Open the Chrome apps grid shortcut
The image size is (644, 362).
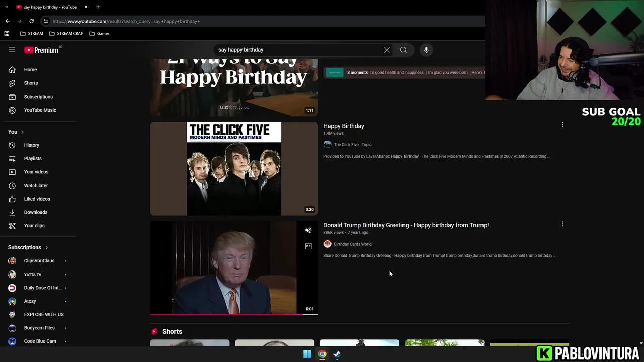point(7,34)
